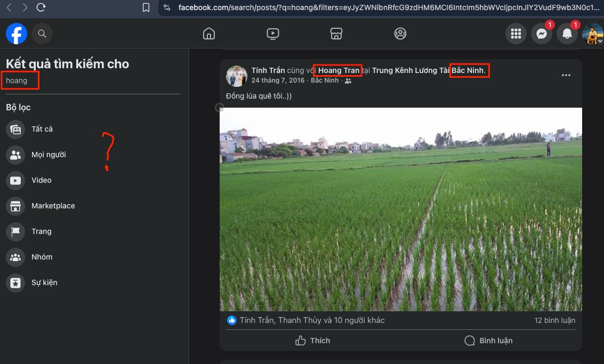Open the Video (Watch) tab icon
The height and width of the screenshot is (364, 604).
click(x=273, y=34)
